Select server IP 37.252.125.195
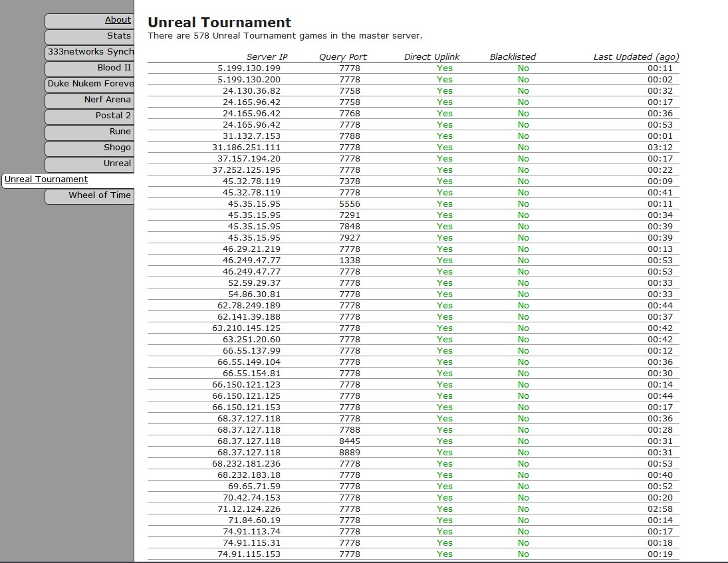 [x=247, y=170]
